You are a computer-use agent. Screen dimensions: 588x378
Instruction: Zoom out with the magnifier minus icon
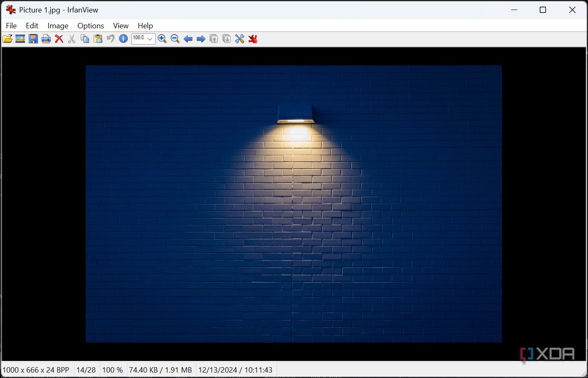coord(175,39)
